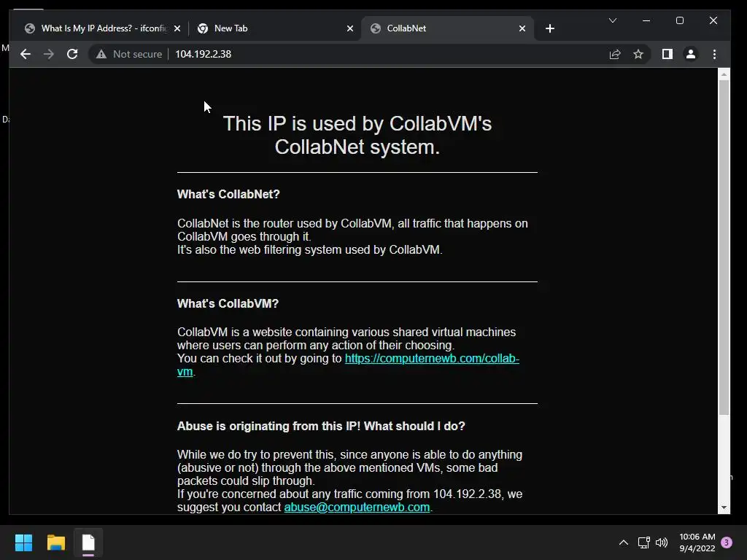Click the forward navigation arrow
Image resolution: width=747 pixels, height=560 pixels.
coord(49,54)
